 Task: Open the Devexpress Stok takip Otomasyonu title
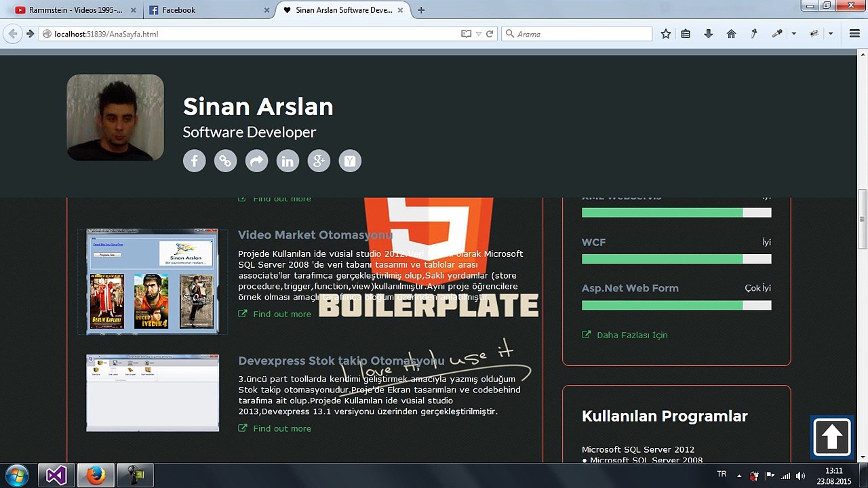point(341,361)
